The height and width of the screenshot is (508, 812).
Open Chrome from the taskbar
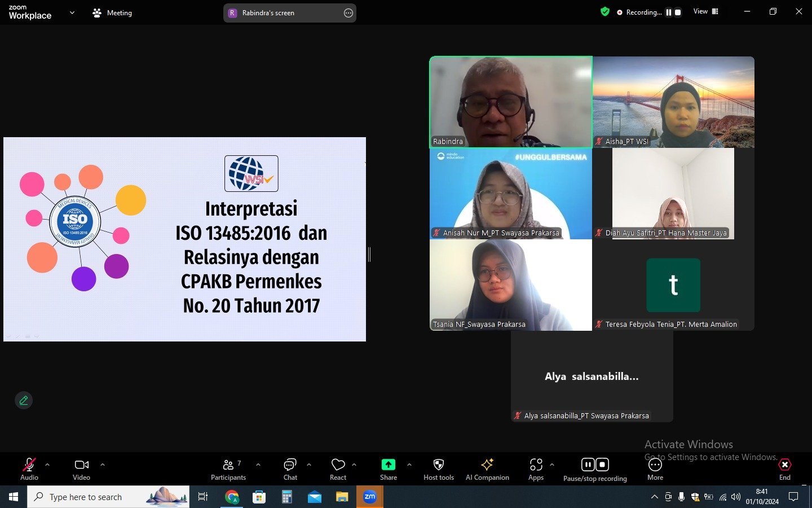pyautogui.click(x=232, y=497)
